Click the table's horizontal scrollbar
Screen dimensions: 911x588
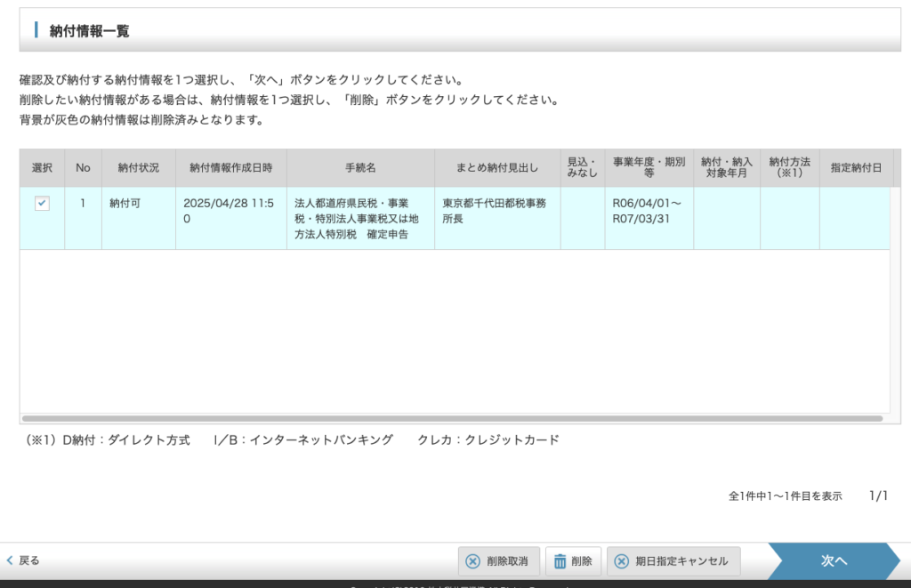pos(452,418)
